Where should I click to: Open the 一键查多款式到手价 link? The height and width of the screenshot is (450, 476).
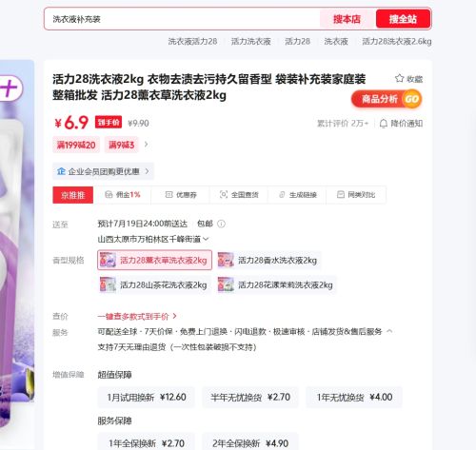click(x=137, y=316)
